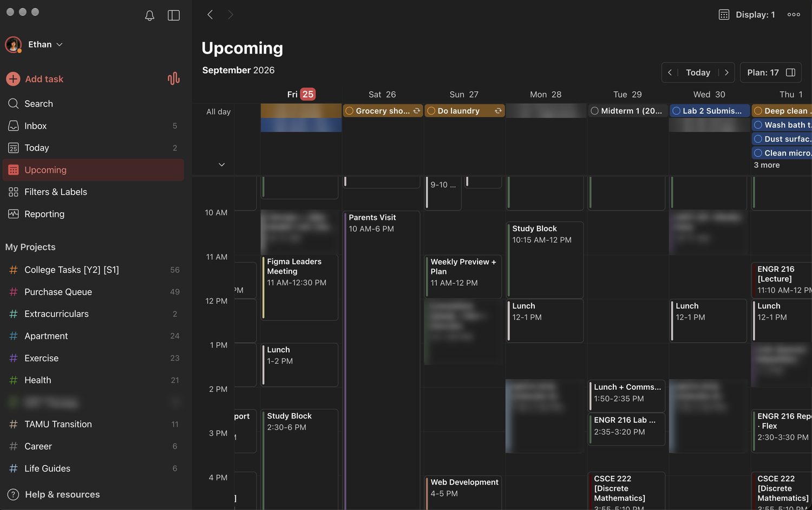Click the Help question mark icon
Image resolution: width=812 pixels, height=510 pixels.
13,494
